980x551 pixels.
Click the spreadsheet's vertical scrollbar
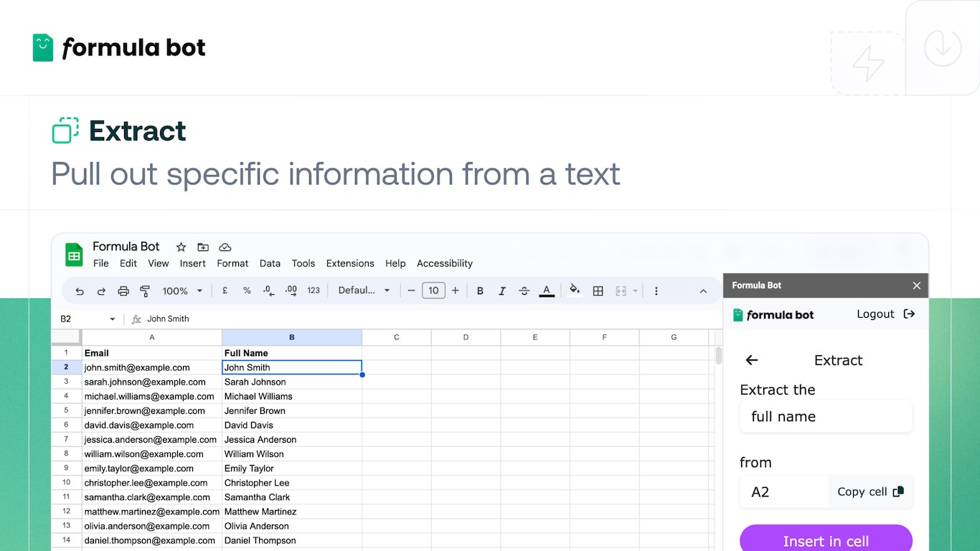tap(719, 356)
